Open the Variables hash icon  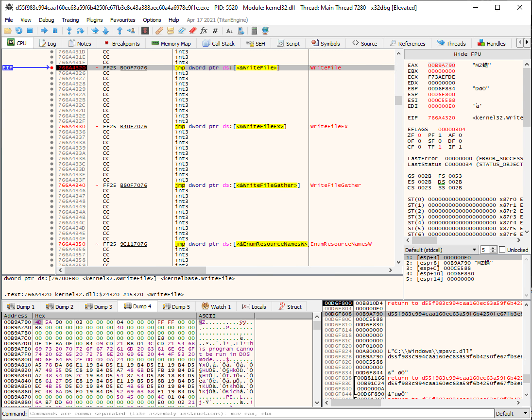[x=215, y=31]
